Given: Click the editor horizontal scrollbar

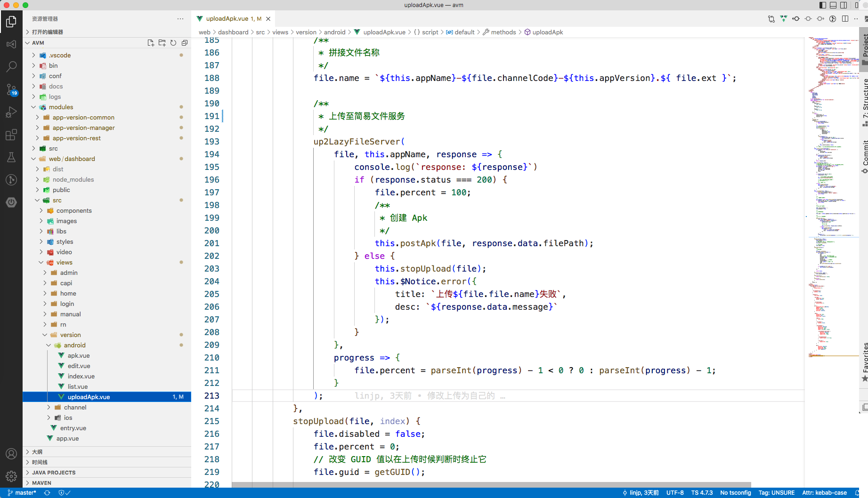Looking at the screenshot, I should (x=491, y=484).
